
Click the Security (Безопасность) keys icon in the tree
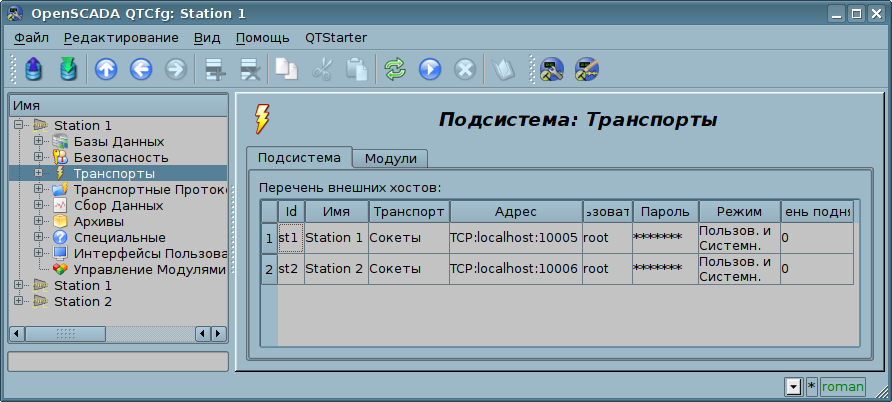click(x=60, y=157)
